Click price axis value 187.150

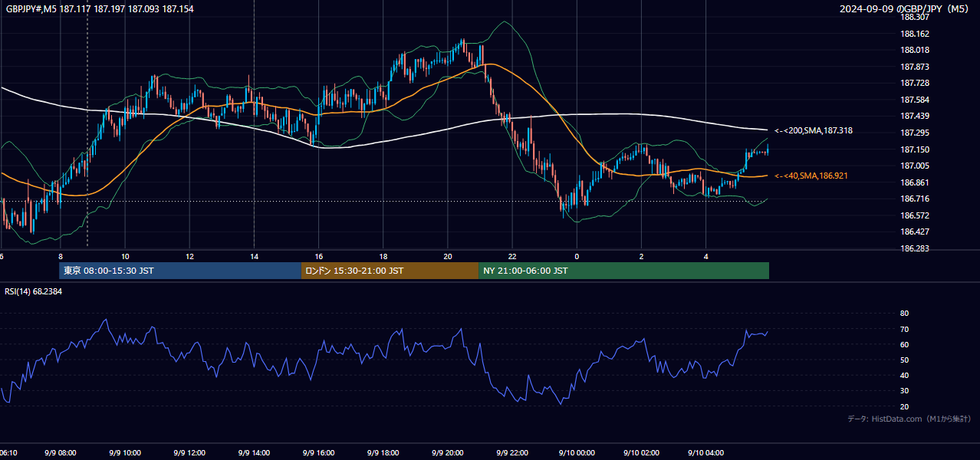point(915,149)
